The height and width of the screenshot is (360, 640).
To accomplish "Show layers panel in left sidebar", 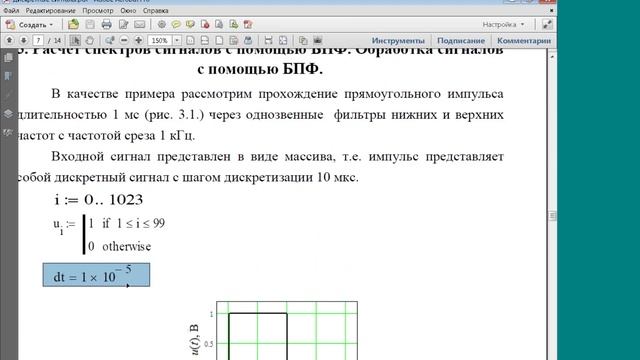I will pos(8,113).
